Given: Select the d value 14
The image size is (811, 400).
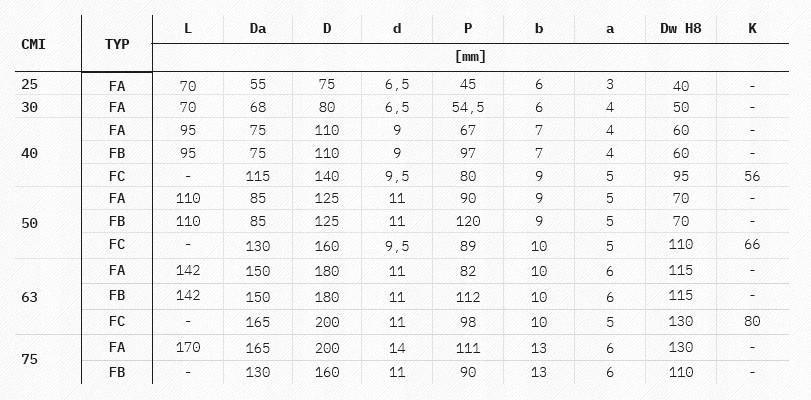Looking at the screenshot, I should pos(397,349).
